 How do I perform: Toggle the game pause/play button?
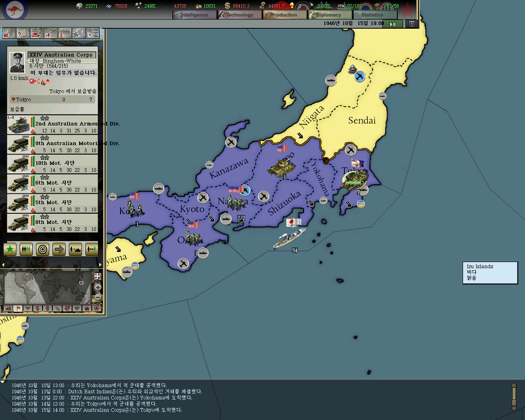[393, 24]
